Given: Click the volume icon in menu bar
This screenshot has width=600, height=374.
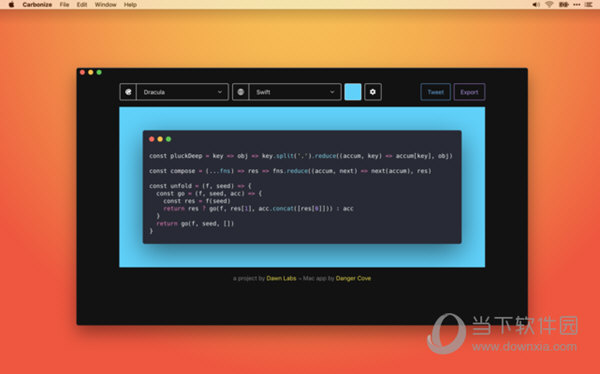Looking at the screenshot, I should point(536,5).
